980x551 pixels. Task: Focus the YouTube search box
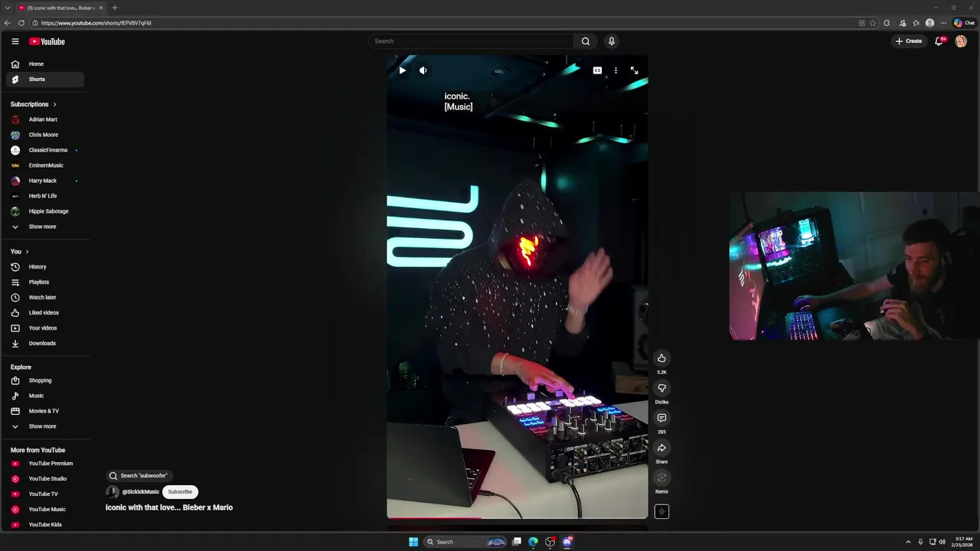tap(471, 41)
